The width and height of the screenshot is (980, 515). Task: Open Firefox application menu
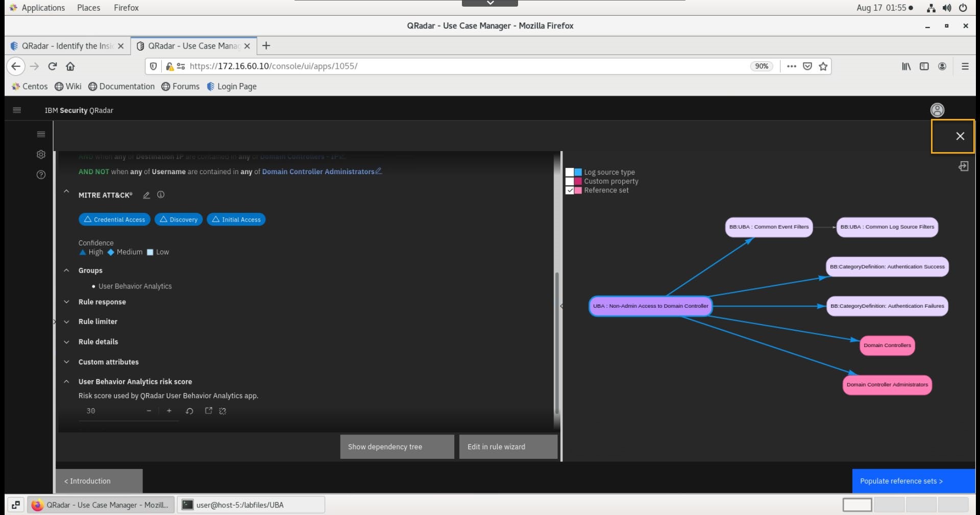pyautogui.click(x=965, y=66)
